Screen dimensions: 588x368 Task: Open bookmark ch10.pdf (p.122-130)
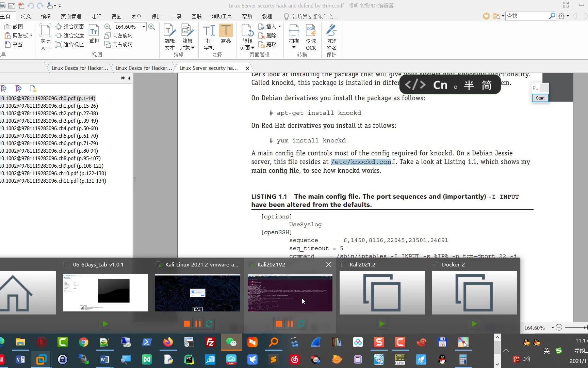(53, 173)
